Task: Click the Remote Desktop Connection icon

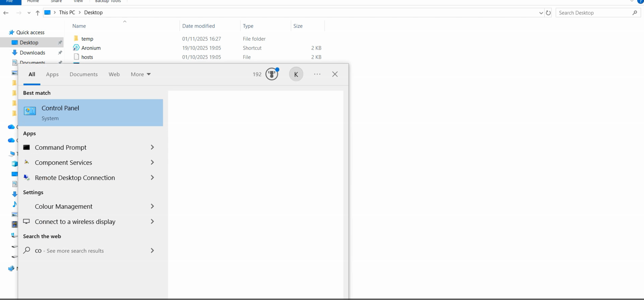Action: (27, 178)
